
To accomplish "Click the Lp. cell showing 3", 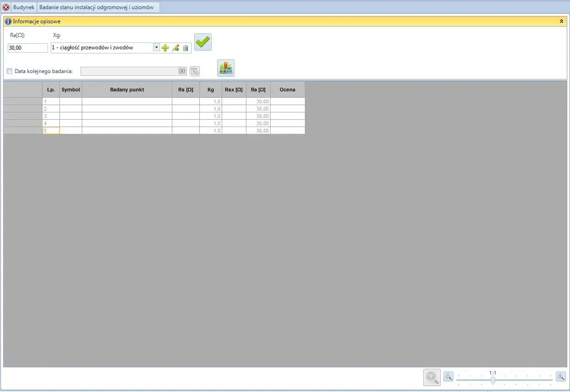I will (x=51, y=116).
